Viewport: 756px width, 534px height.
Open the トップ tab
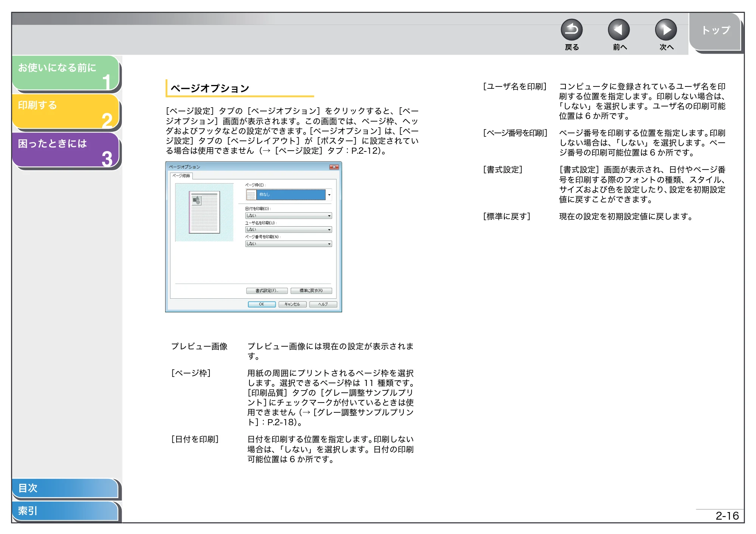tap(715, 31)
